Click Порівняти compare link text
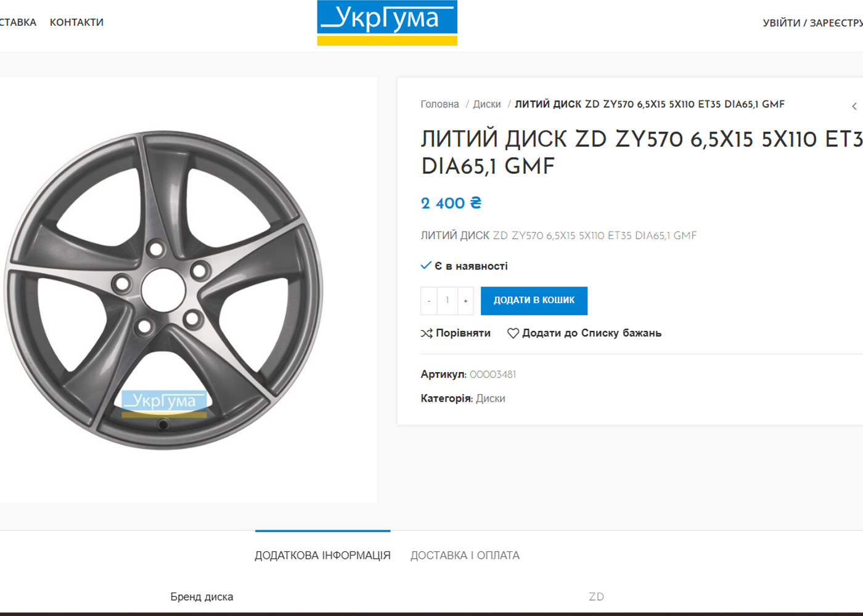Image resolution: width=863 pixels, height=616 pixels. click(x=463, y=333)
